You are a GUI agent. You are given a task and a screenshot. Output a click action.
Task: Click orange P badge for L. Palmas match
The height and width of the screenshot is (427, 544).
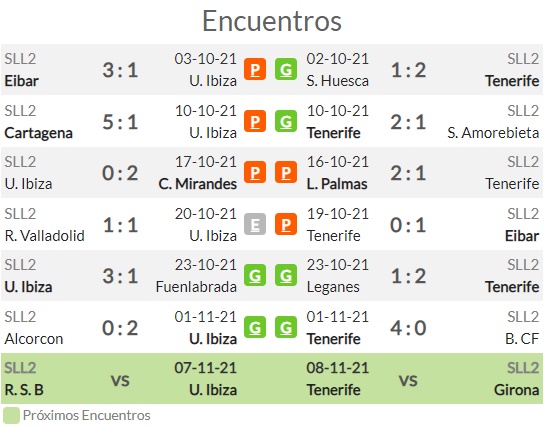286,172
